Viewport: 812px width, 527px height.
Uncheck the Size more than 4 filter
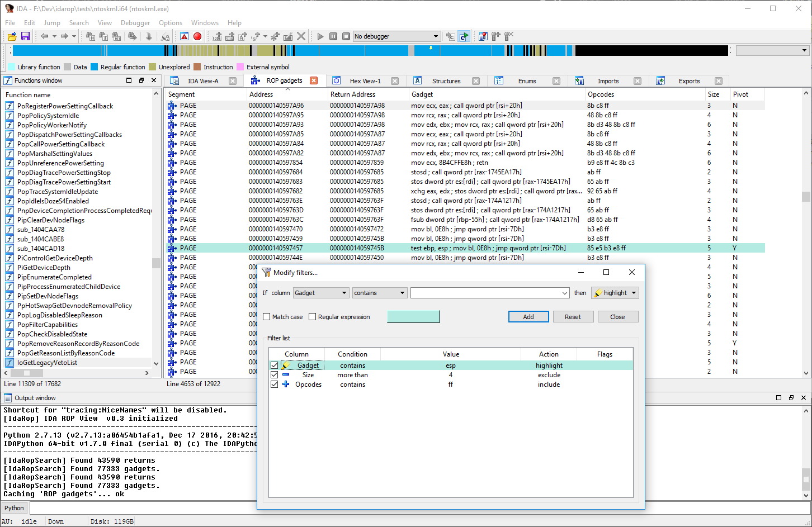click(274, 375)
